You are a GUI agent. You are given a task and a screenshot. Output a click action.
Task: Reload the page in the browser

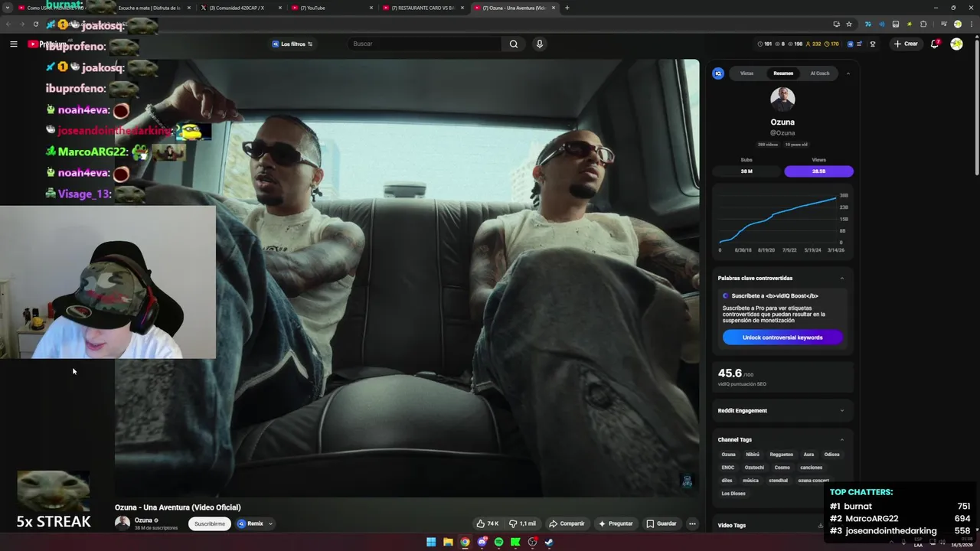coord(35,24)
